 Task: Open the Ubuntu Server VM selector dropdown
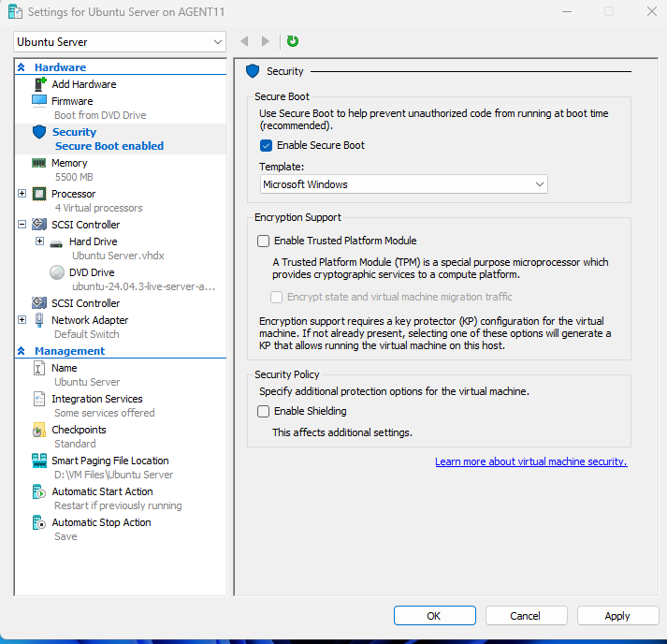click(120, 42)
